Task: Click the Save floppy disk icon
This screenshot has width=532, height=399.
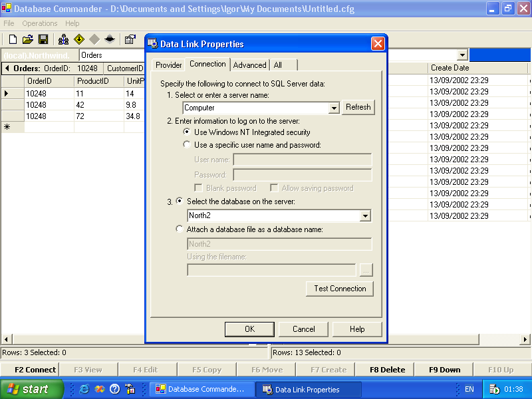Action: [43, 40]
